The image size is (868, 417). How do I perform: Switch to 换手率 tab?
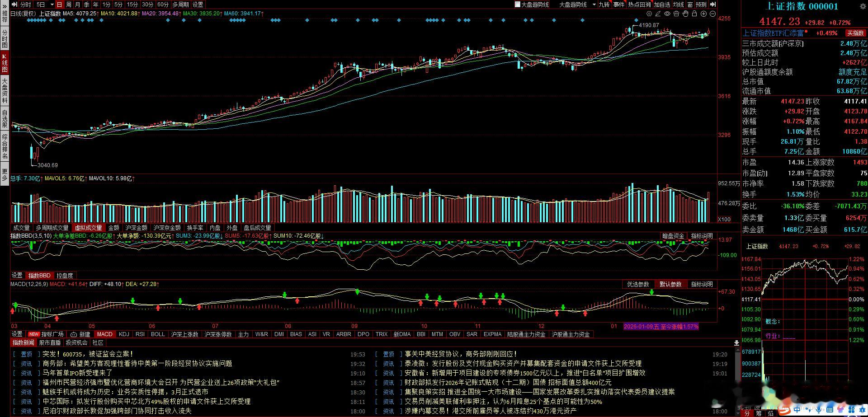point(195,228)
